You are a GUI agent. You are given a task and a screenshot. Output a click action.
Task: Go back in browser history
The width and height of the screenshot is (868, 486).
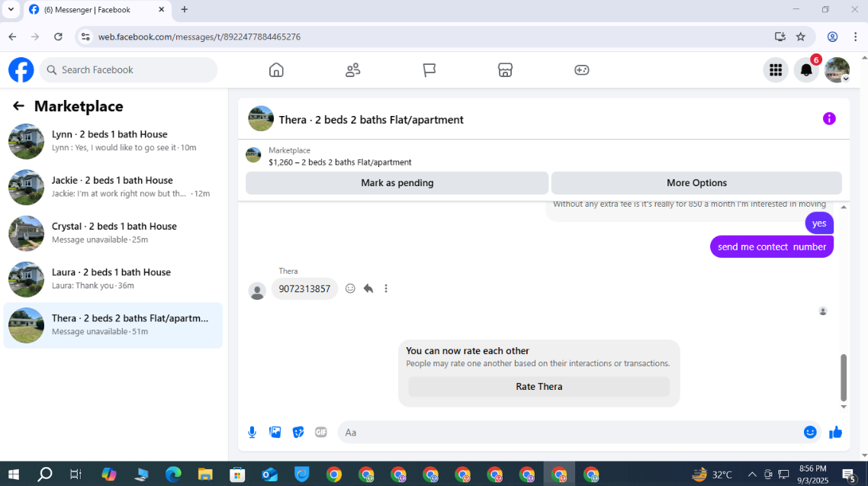12,37
